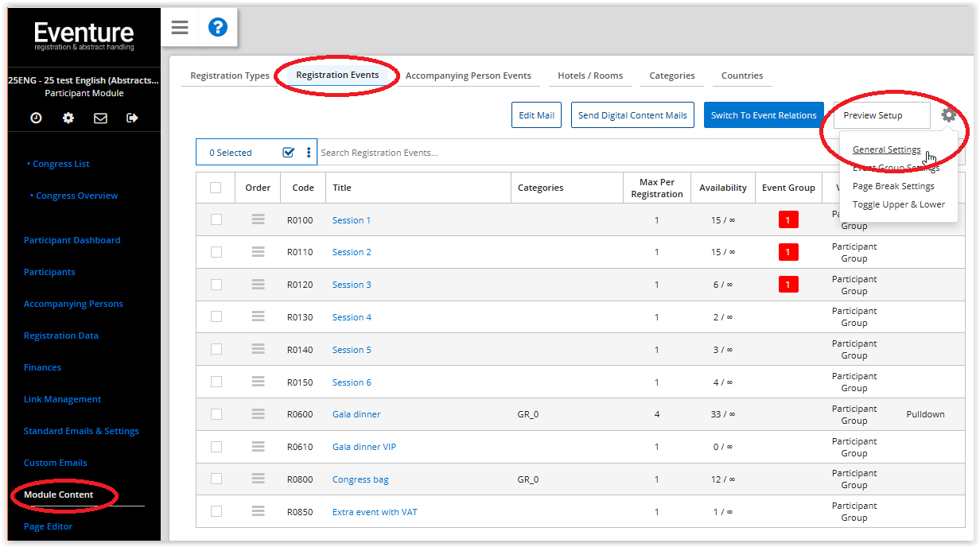980x547 pixels.
Task: Click the Switch To Event Relations button
Action: tap(763, 115)
